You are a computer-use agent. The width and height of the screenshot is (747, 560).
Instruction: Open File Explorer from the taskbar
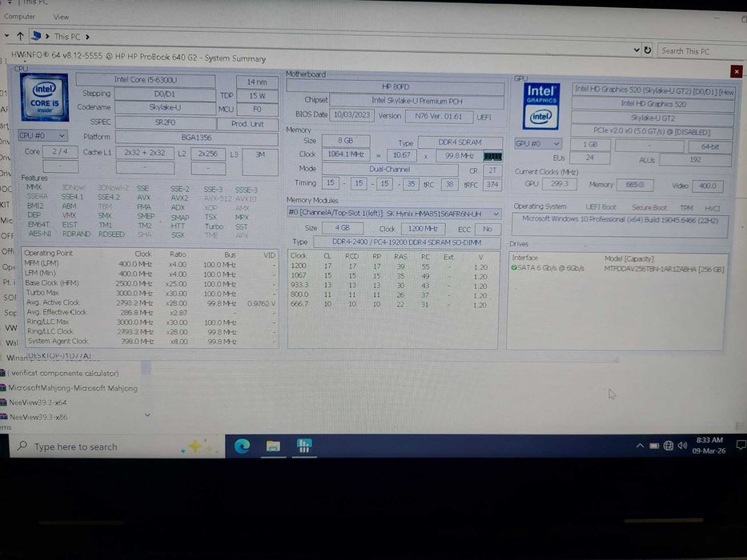point(273,446)
